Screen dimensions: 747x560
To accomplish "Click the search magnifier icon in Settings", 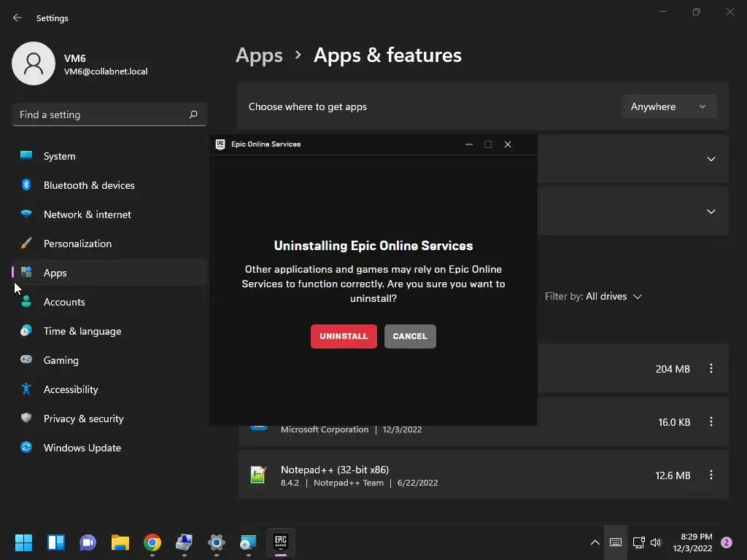I will [193, 114].
